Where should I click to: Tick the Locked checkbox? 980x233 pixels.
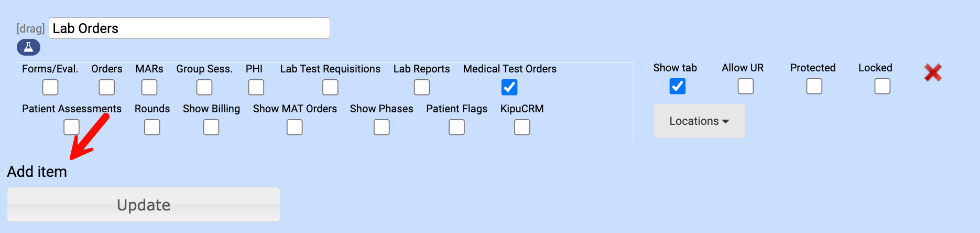(882, 86)
